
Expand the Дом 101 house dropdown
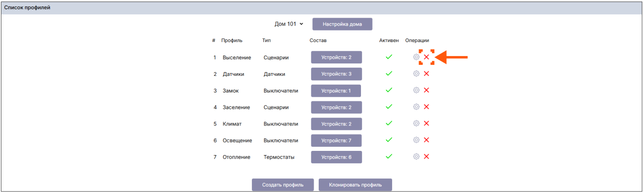[289, 24]
